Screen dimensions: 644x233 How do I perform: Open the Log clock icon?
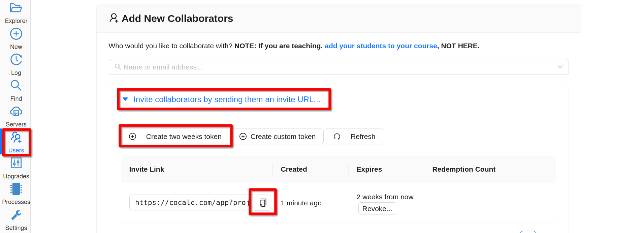[x=16, y=60]
